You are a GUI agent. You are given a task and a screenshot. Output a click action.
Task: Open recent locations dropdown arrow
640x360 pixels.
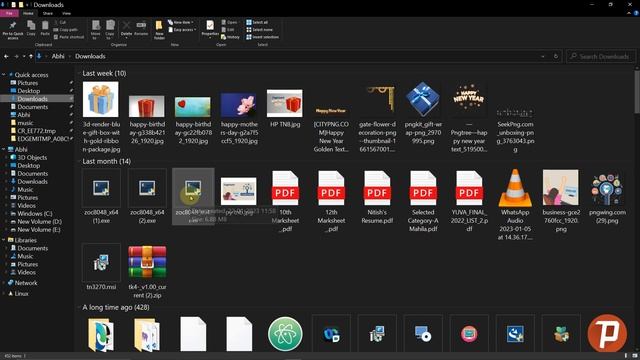(24, 56)
